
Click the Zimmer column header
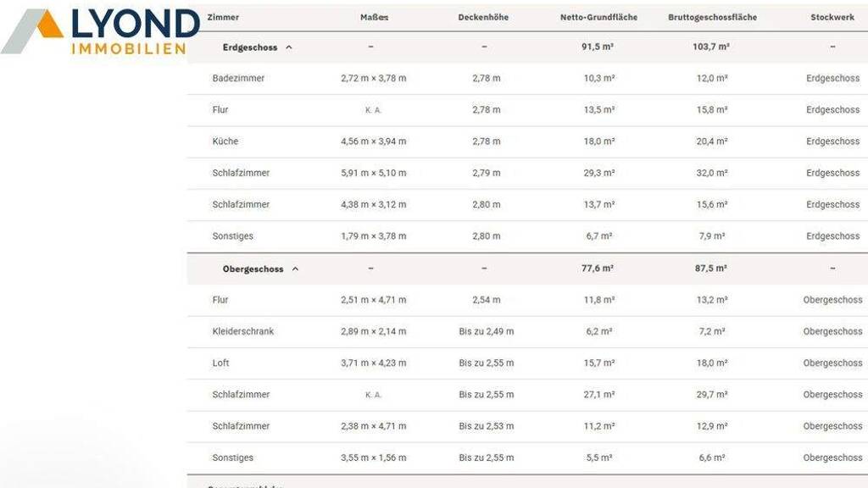tap(223, 17)
